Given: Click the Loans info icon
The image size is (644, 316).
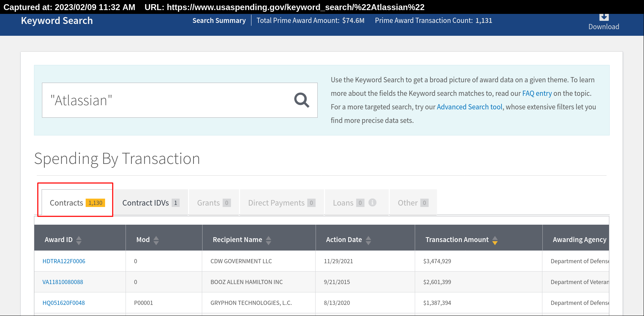Looking at the screenshot, I should (372, 202).
